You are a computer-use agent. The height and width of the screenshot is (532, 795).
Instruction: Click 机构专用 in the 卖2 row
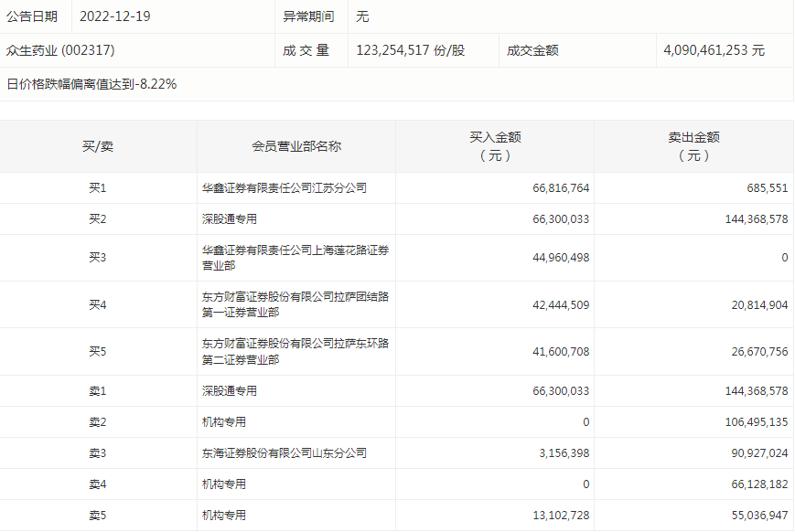pyautogui.click(x=223, y=421)
